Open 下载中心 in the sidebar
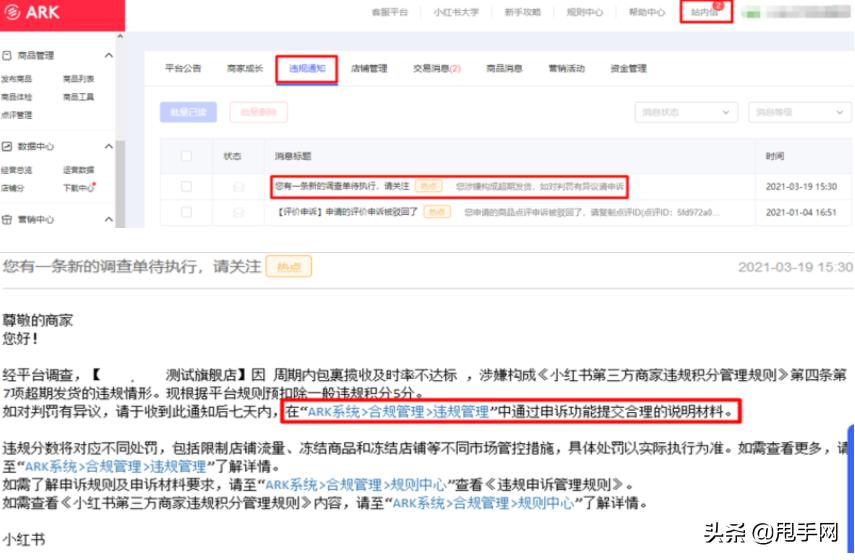 coord(79,188)
